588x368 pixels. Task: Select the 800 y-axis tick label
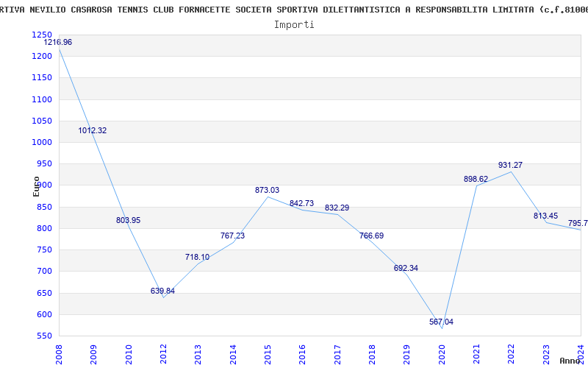coord(44,228)
